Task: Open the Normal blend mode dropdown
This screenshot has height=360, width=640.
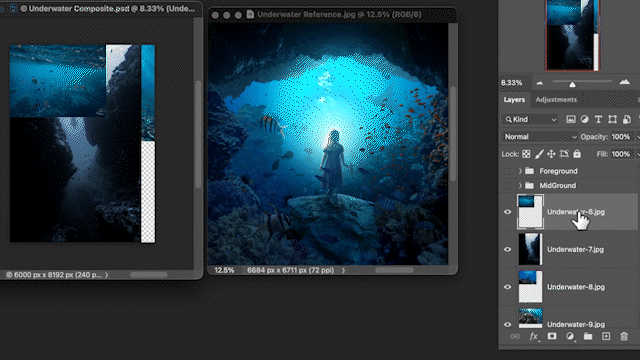Action: (x=540, y=137)
